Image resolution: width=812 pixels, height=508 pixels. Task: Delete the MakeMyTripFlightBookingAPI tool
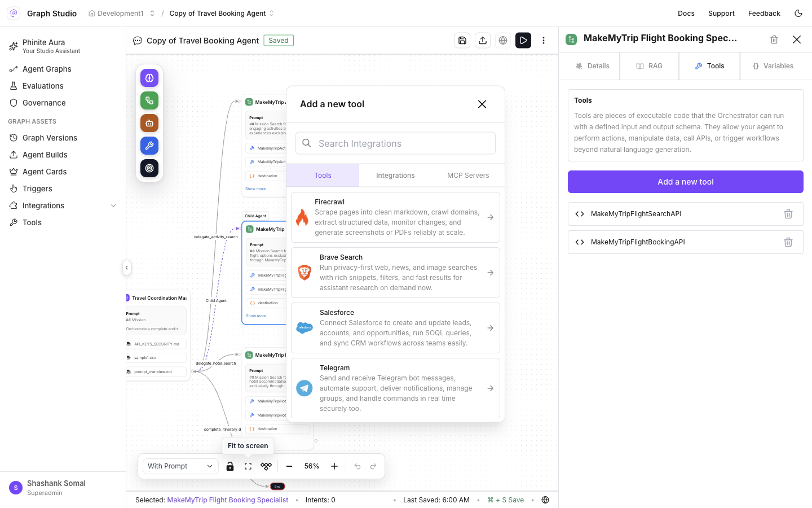click(x=788, y=242)
